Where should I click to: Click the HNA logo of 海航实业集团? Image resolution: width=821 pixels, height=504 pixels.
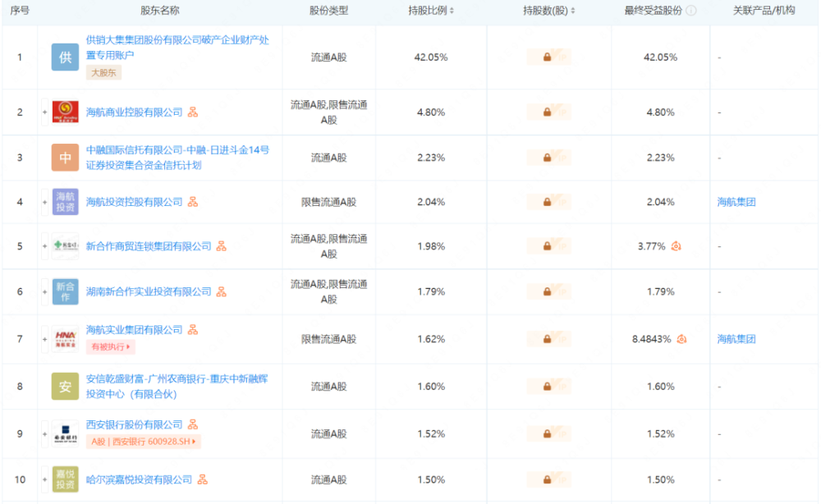click(x=66, y=339)
